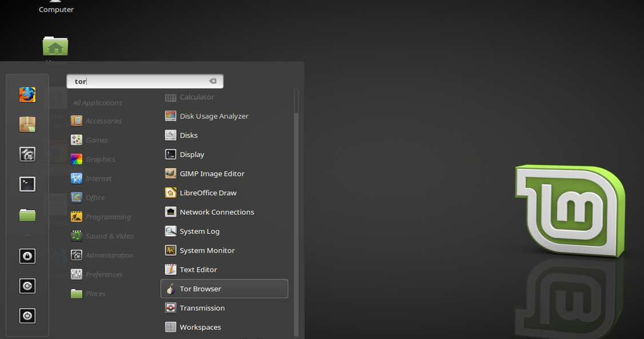Open the Places category
Viewport: 644px width, 339px height.
(88, 293)
